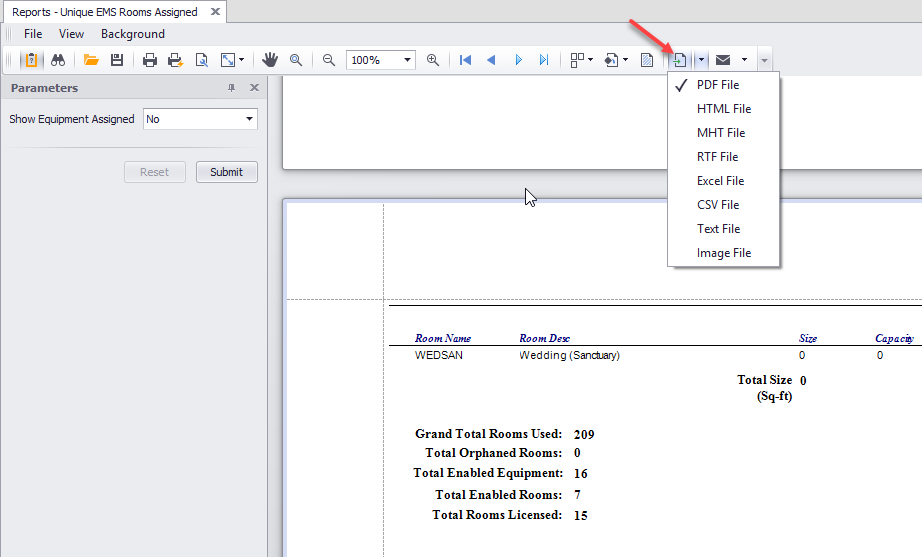The width and height of the screenshot is (922, 557).
Task: Open toolbar overflow options arrow
Action: click(x=764, y=60)
